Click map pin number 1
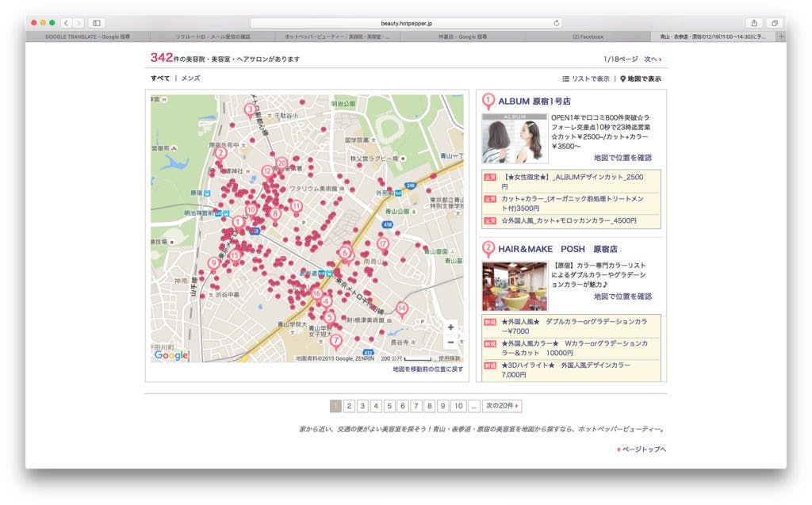 [238, 224]
